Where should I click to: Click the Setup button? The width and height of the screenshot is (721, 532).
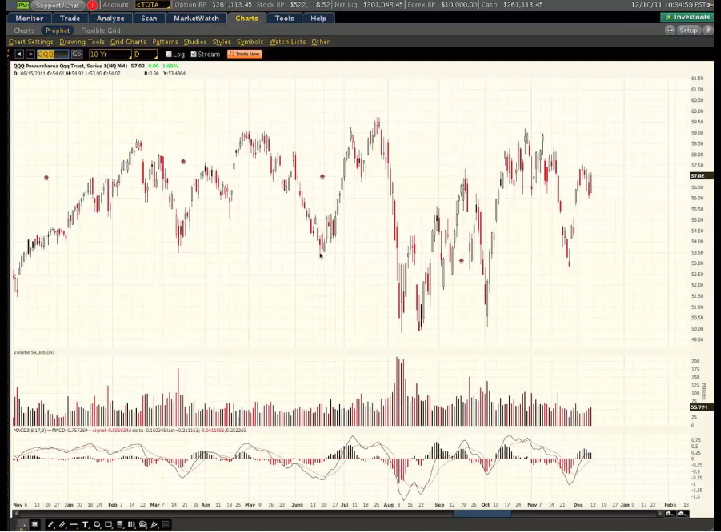tap(688, 30)
